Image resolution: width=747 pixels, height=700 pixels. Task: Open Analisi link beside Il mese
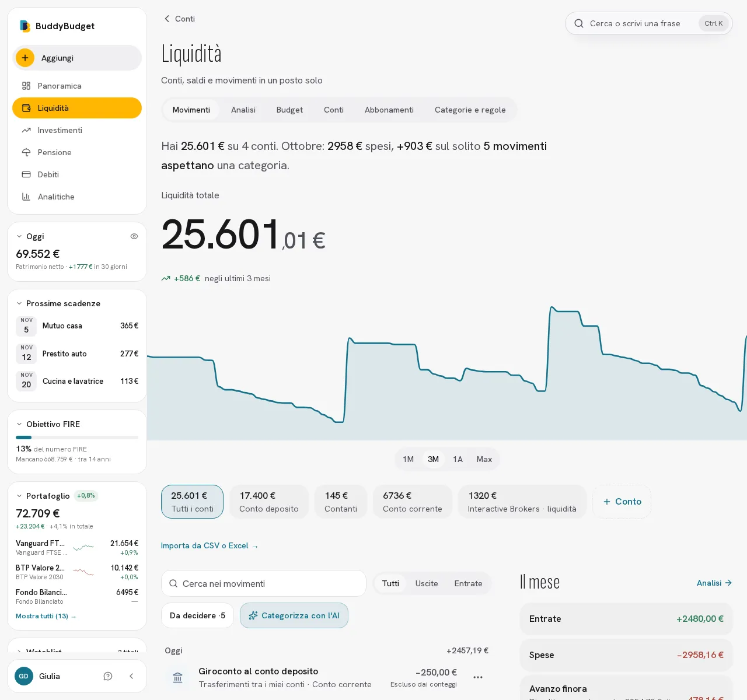(x=714, y=583)
